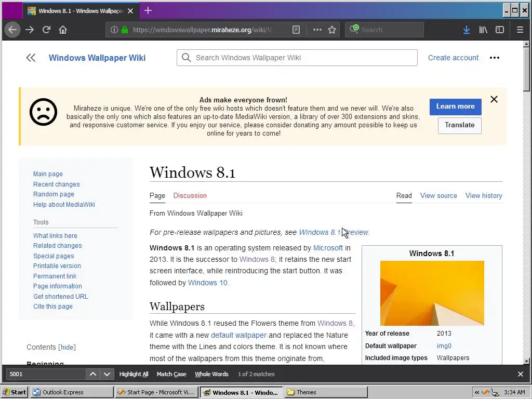Open Permanent link
The width and height of the screenshot is (532, 399).
click(55, 276)
